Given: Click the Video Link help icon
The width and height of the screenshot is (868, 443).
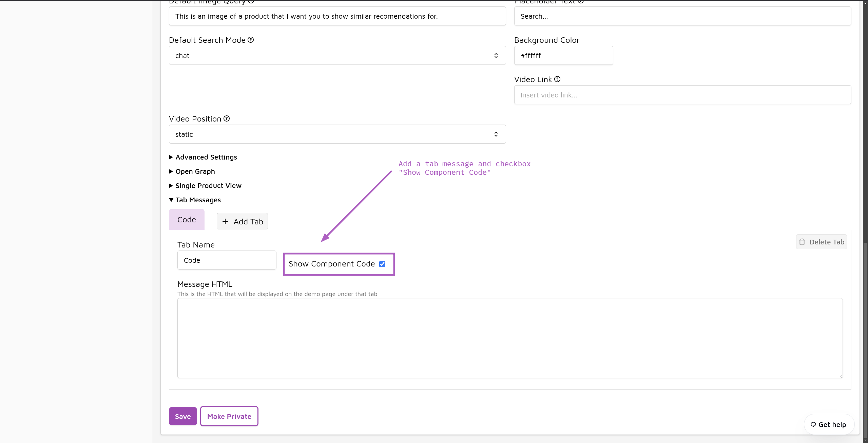Looking at the screenshot, I should click(x=557, y=79).
